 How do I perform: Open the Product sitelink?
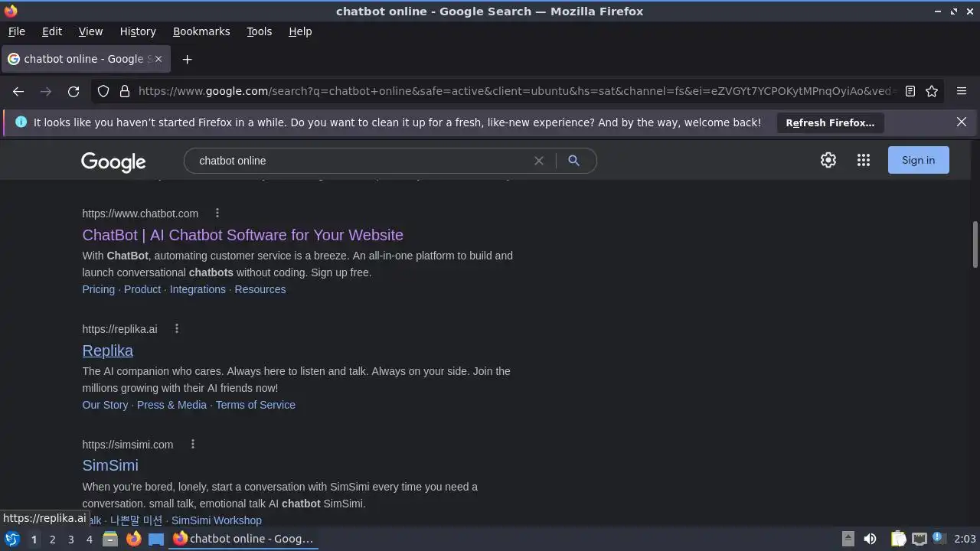tap(142, 289)
